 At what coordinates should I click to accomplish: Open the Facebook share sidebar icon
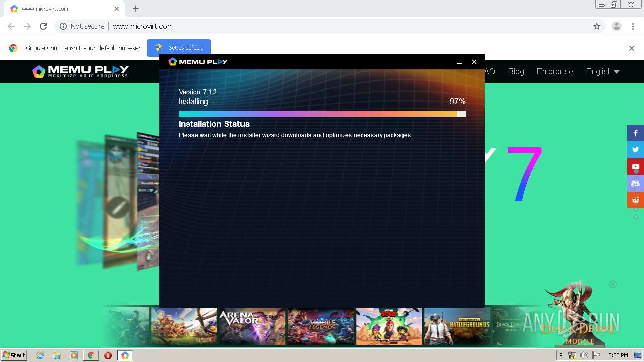click(635, 133)
